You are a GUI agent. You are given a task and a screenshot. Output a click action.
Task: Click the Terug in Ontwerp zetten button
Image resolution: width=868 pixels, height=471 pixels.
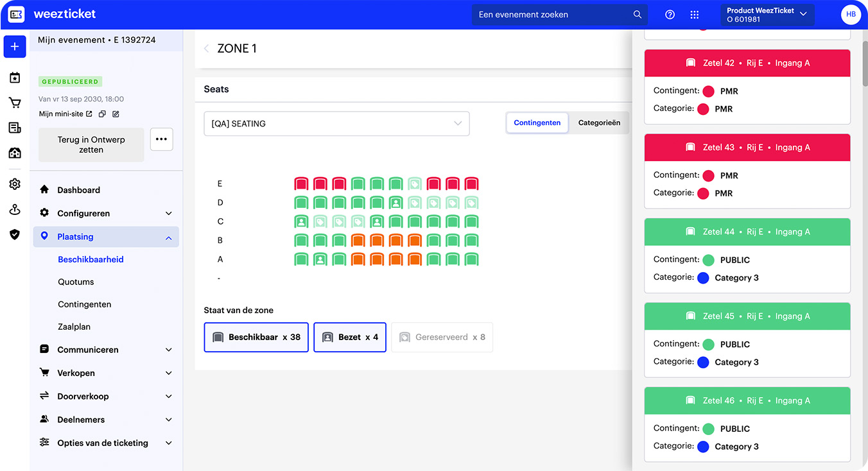click(x=91, y=144)
